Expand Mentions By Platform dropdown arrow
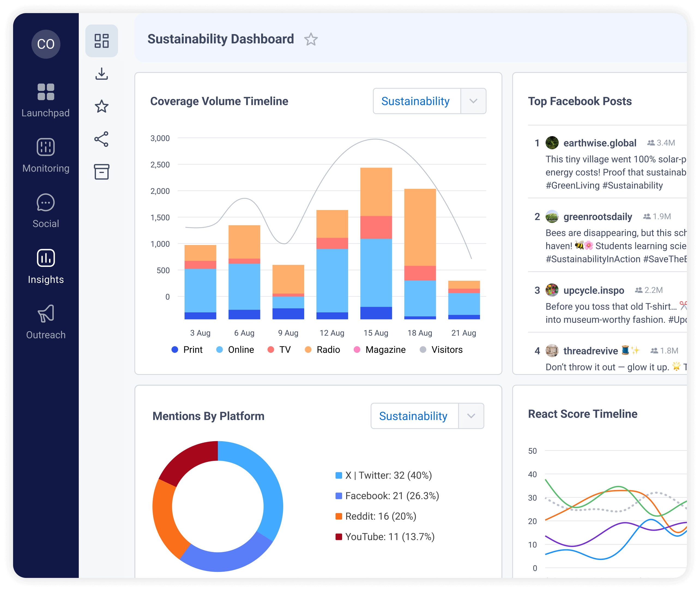The width and height of the screenshot is (700, 591). [471, 416]
